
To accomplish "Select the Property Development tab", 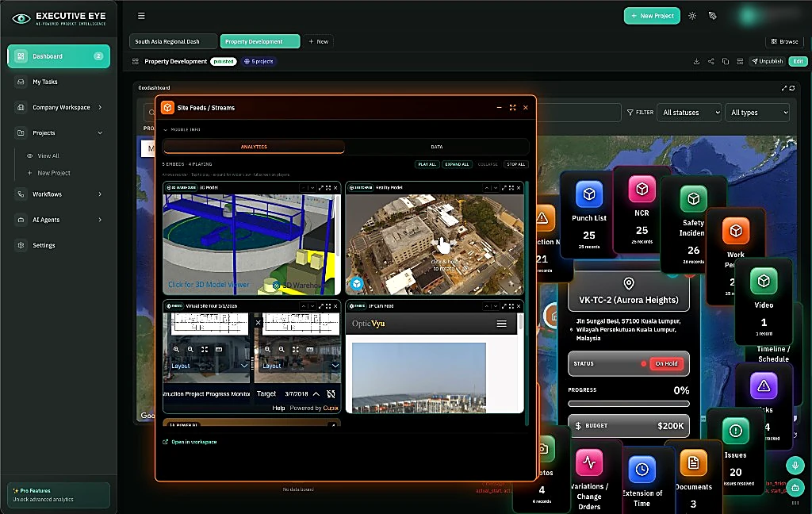I will tap(260, 41).
